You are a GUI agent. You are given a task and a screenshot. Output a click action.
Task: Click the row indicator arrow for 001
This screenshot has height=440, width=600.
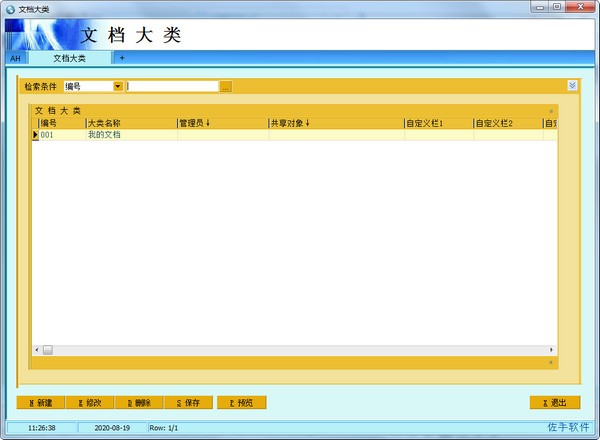(36, 134)
